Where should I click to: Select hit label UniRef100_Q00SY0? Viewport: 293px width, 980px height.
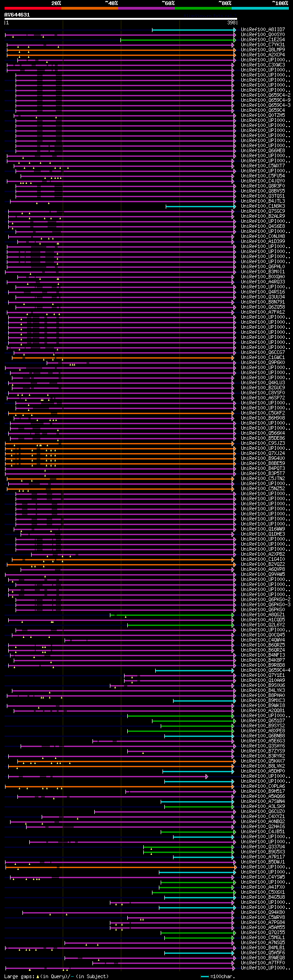click(263, 34)
